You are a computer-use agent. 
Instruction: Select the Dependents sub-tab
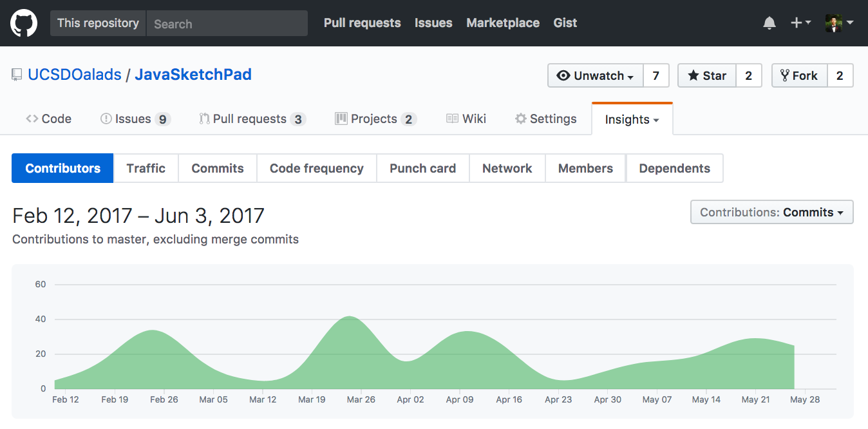point(674,168)
